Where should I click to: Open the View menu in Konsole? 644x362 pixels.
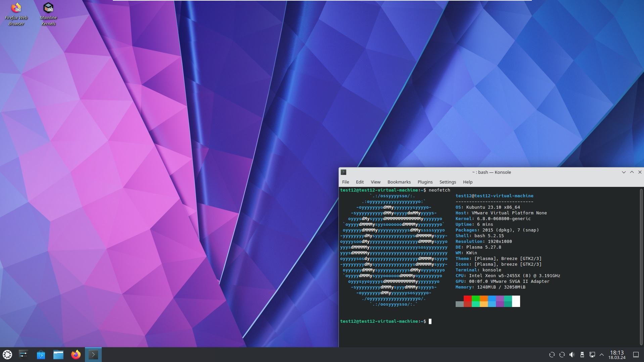[x=375, y=182]
